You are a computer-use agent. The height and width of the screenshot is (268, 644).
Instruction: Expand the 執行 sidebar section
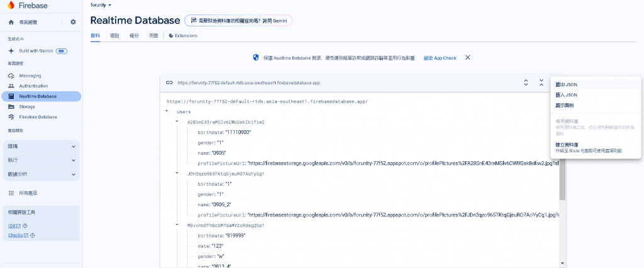pos(41,160)
